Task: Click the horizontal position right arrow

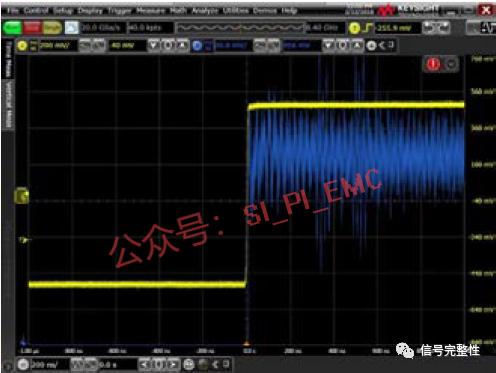Action: pos(173,365)
